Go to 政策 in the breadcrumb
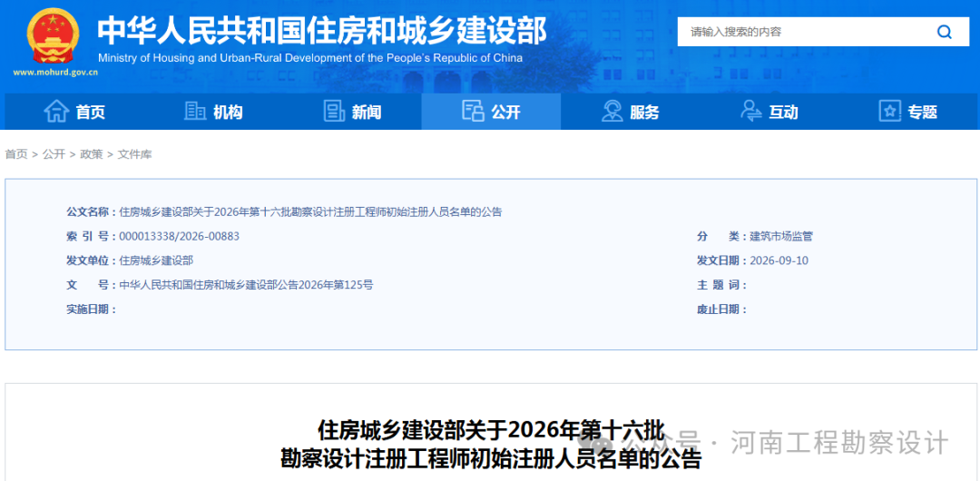 coord(92,154)
